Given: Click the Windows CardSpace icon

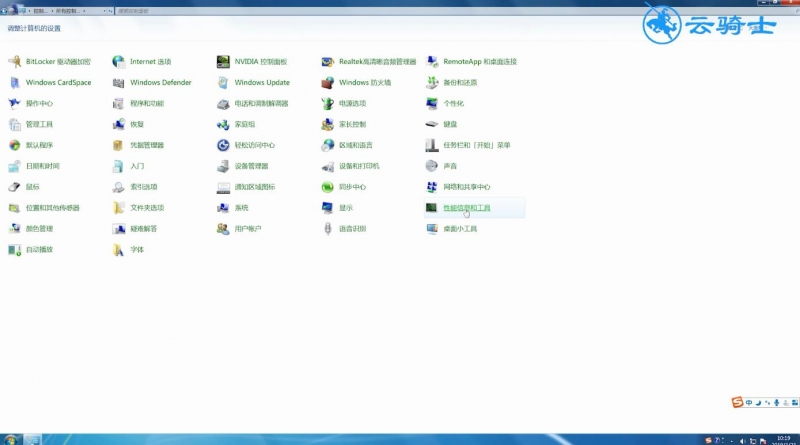Looking at the screenshot, I should point(15,83).
